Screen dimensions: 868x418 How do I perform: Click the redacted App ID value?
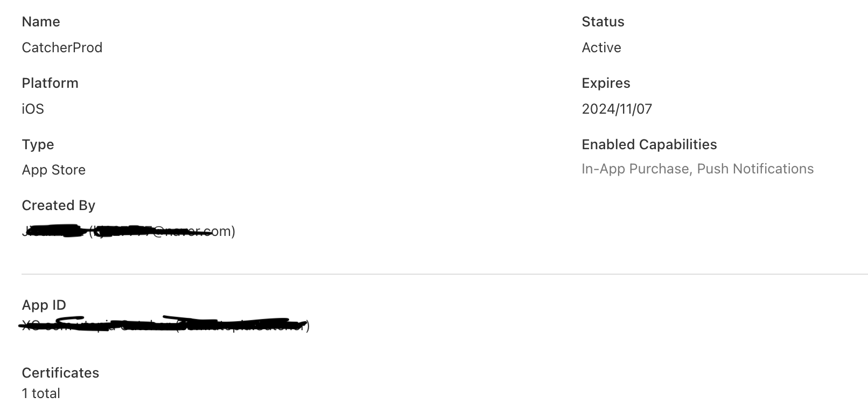tap(165, 325)
